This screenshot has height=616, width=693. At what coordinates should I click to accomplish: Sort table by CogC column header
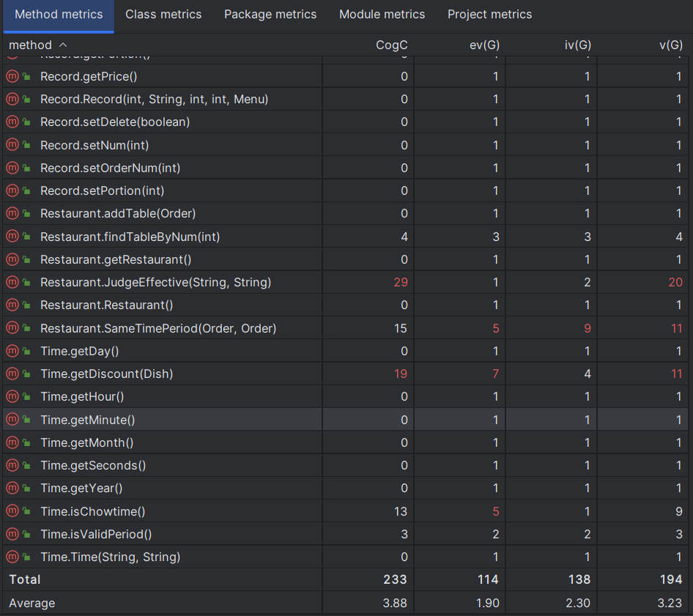(391, 45)
